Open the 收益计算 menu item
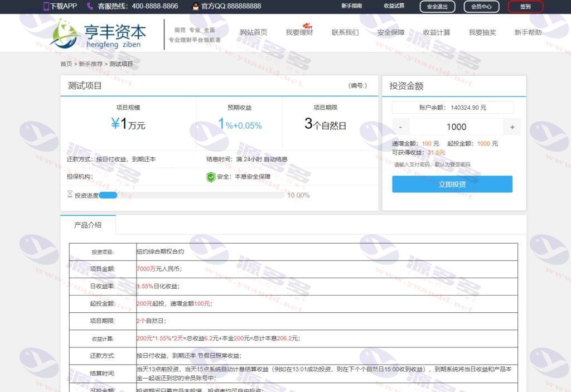This screenshot has height=392, width=571. [437, 32]
